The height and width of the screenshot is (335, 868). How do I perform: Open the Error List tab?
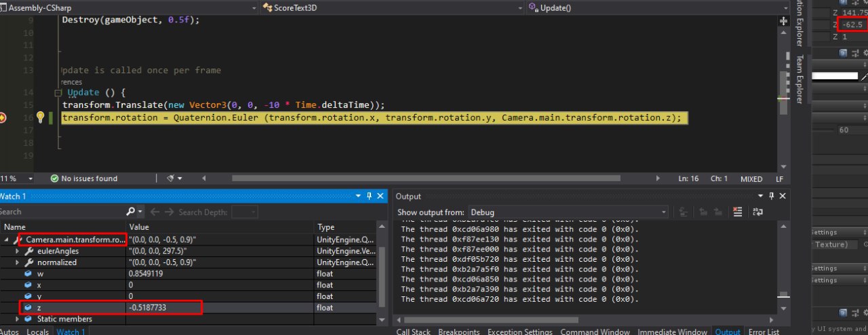pyautogui.click(x=764, y=332)
